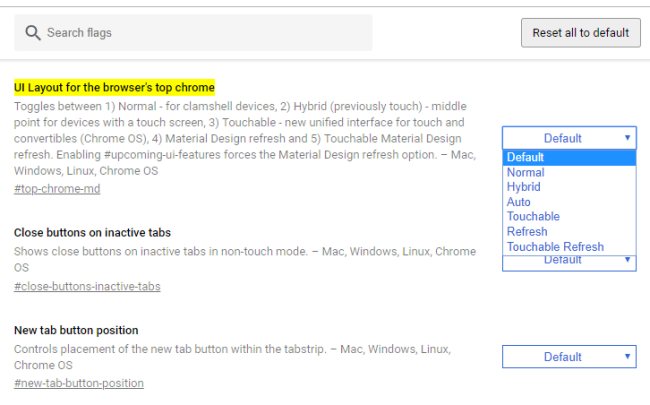650x405 pixels.
Task: Pick the Hybrid layout option
Action: [x=524, y=187]
